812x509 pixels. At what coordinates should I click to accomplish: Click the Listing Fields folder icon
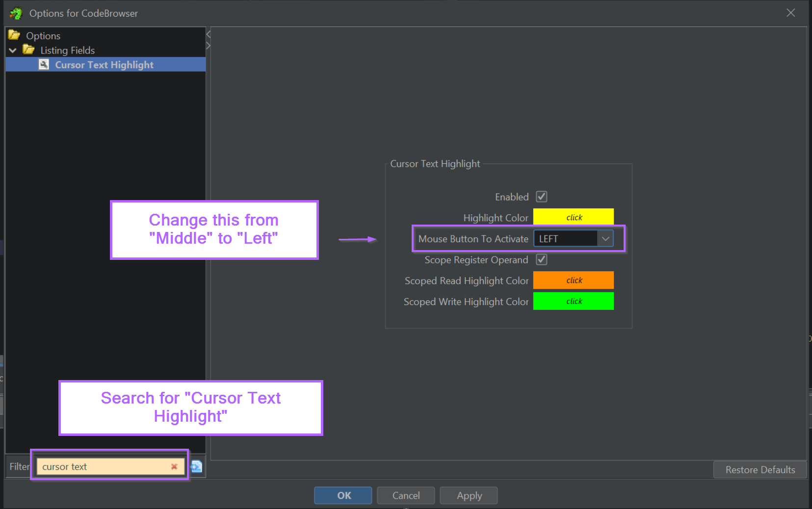(x=28, y=50)
